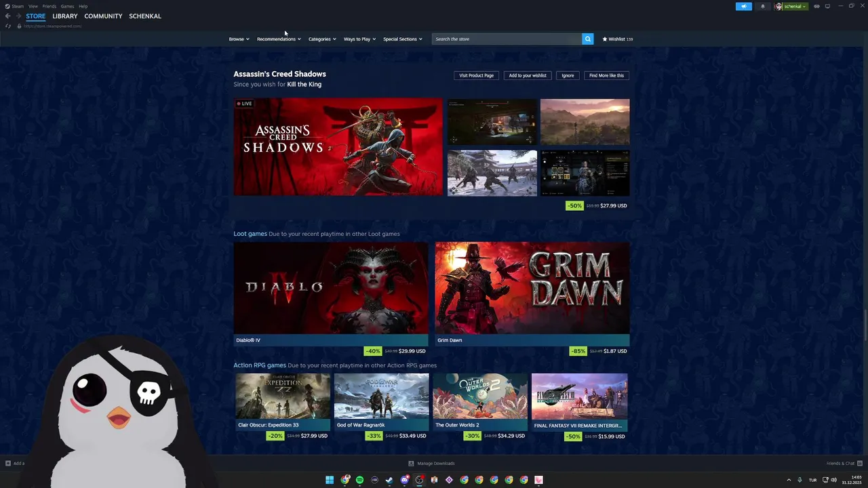868x488 pixels.
Task: Open Manage Downloads in the bottom bar
Action: (x=431, y=464)
